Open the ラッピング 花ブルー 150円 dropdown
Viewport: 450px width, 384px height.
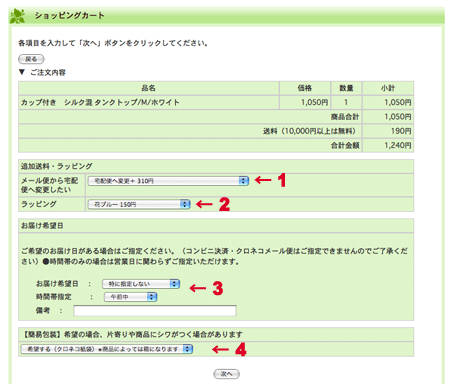(x=139, y=204)
